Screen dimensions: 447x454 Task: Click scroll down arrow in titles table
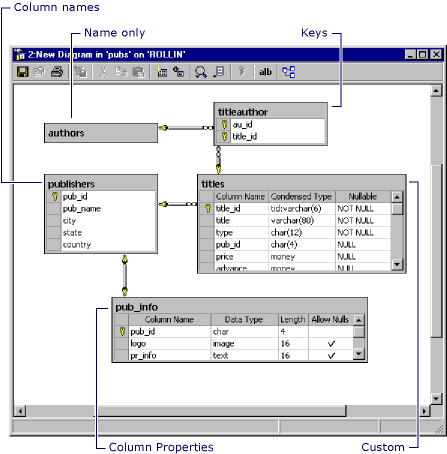coord(397,265)
